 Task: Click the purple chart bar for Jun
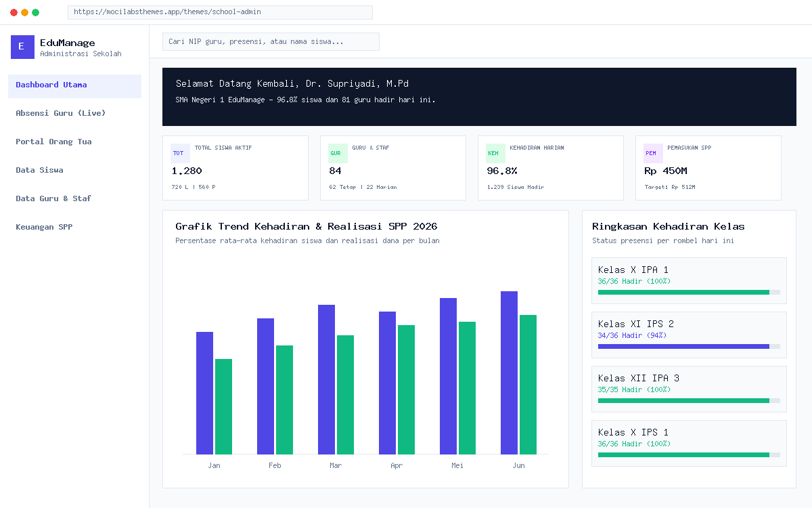tap(509, 373)
